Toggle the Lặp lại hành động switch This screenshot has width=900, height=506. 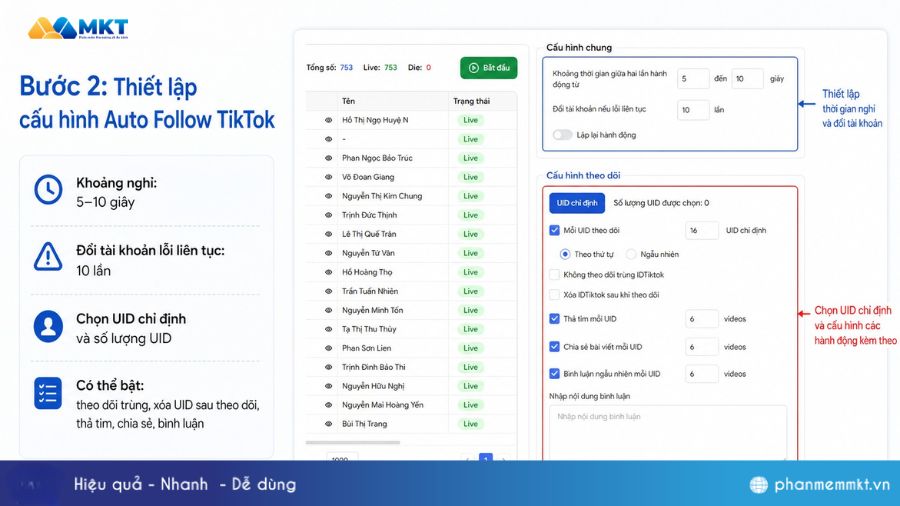click(562, 135)
